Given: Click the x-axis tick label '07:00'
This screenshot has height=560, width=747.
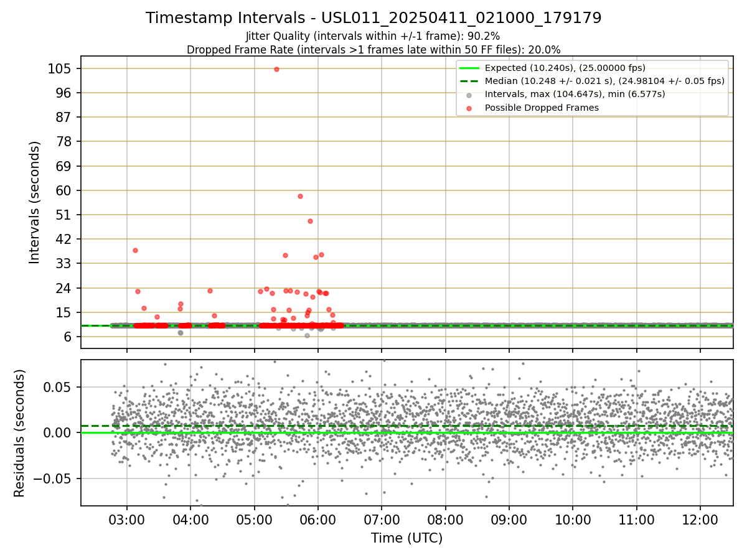Looking at the screenshot, I should pyautogui.click(x=382, y=520).
